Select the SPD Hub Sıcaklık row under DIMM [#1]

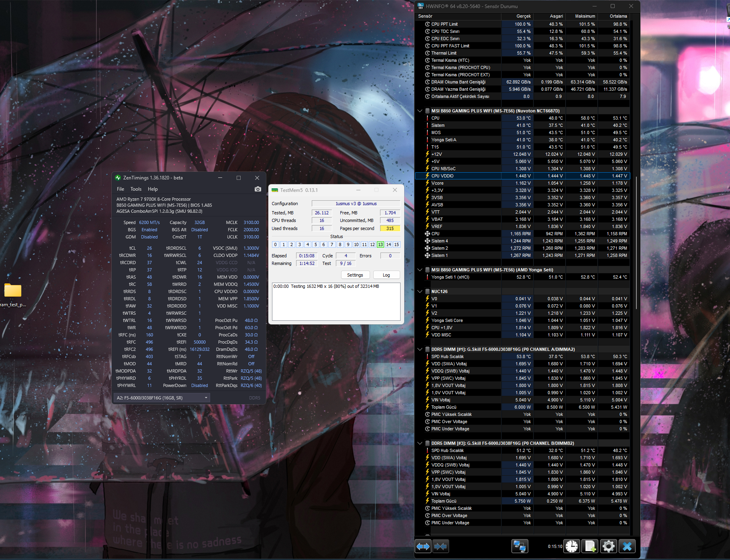coord(523,356)
